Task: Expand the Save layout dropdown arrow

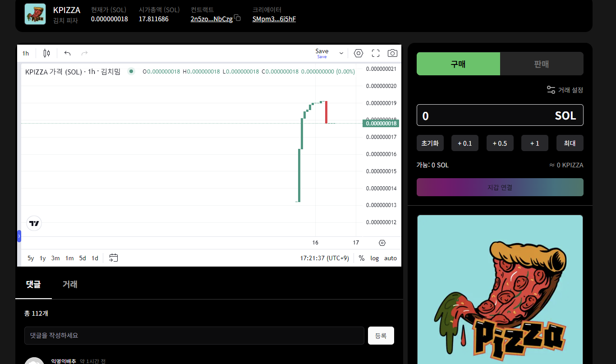Action: point(341,53)
